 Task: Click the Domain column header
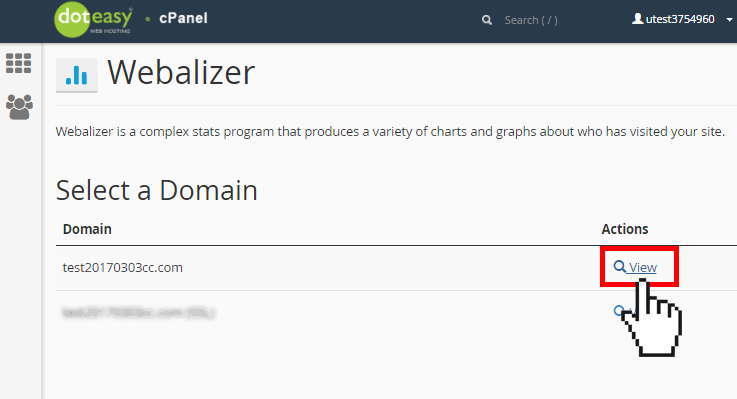pos(87,229)
